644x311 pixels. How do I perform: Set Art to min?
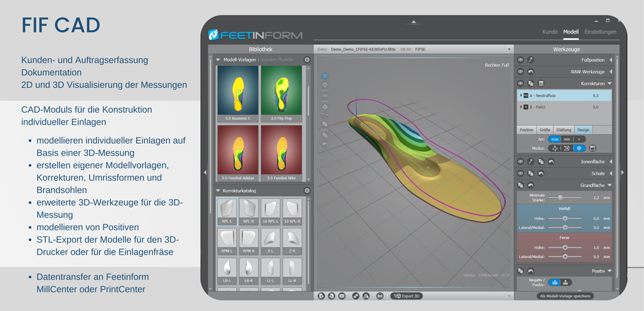(x=567, y=139)
